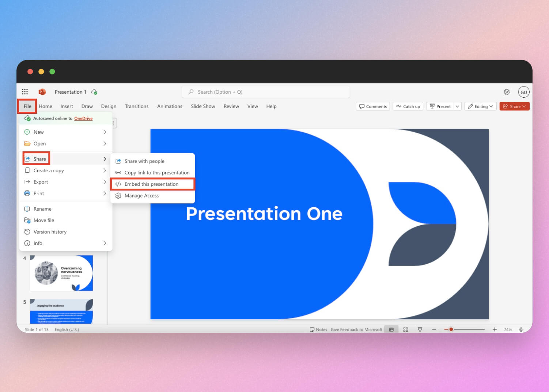The image size is (549, 392).
Task: Click the saved-to-cloud status icon
Action: (94, 92)
